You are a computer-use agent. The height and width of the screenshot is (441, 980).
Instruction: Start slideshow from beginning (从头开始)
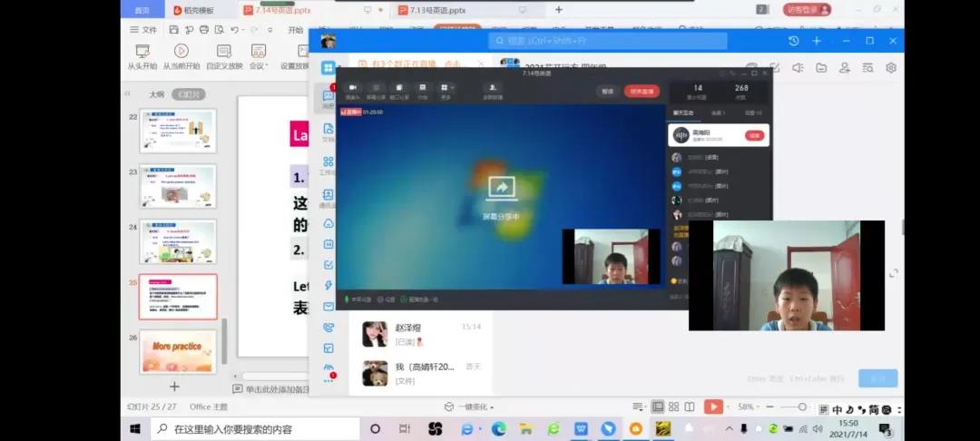[142, 53]
